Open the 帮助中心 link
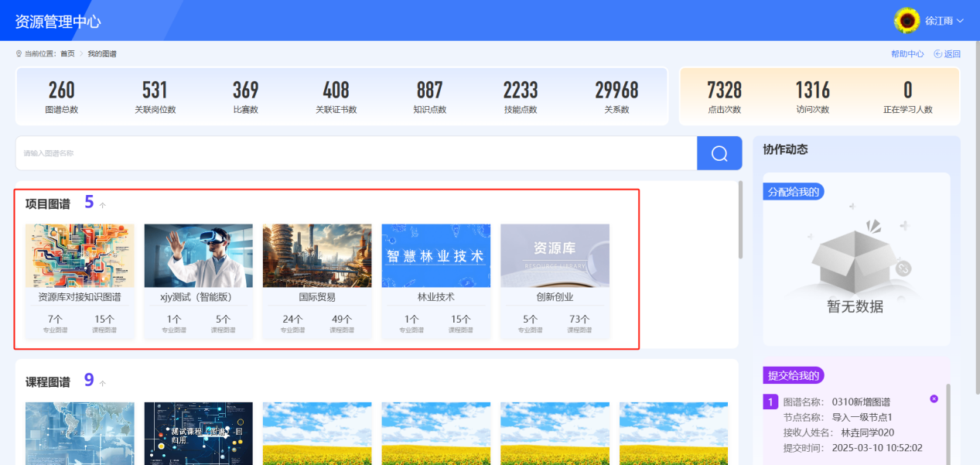Viewport: 980px width, 465px height. [x=907, y=54]
